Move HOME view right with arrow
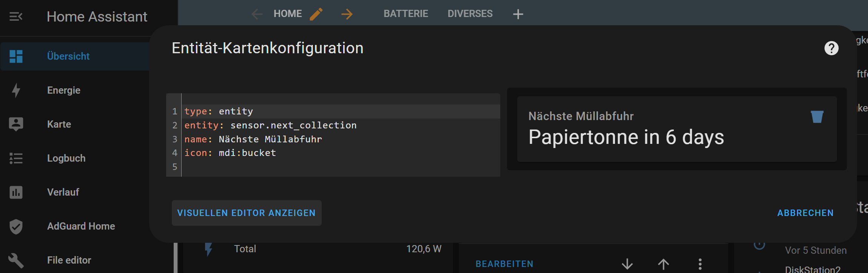Image resolution: width=868 pixels, height=273 pixels. click(347, 14)
